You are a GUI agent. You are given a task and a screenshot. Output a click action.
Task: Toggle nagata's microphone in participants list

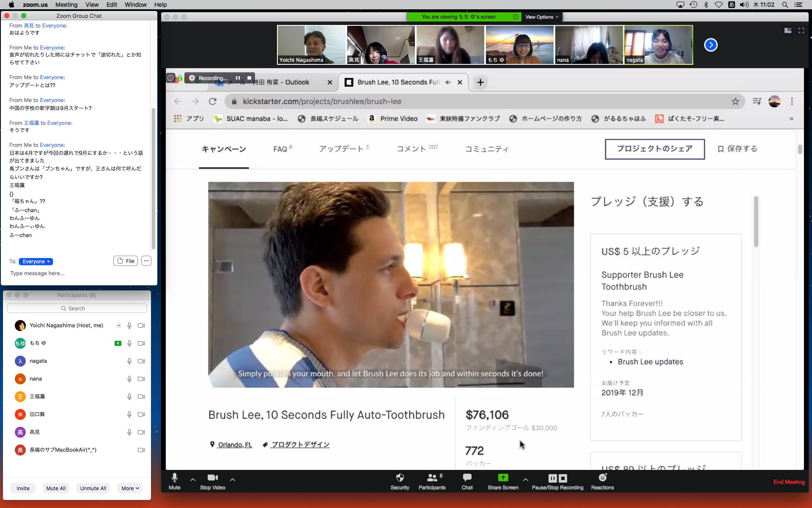coord(129,361)
